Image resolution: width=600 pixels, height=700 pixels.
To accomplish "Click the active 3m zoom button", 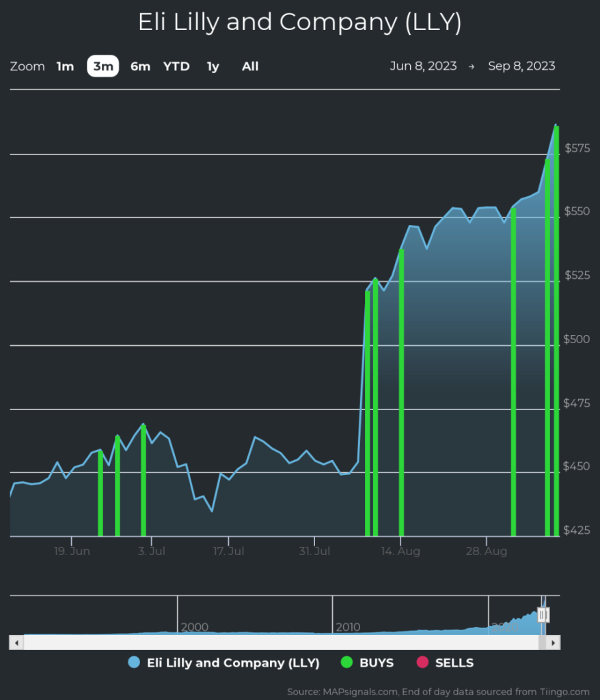I will 103,66.
